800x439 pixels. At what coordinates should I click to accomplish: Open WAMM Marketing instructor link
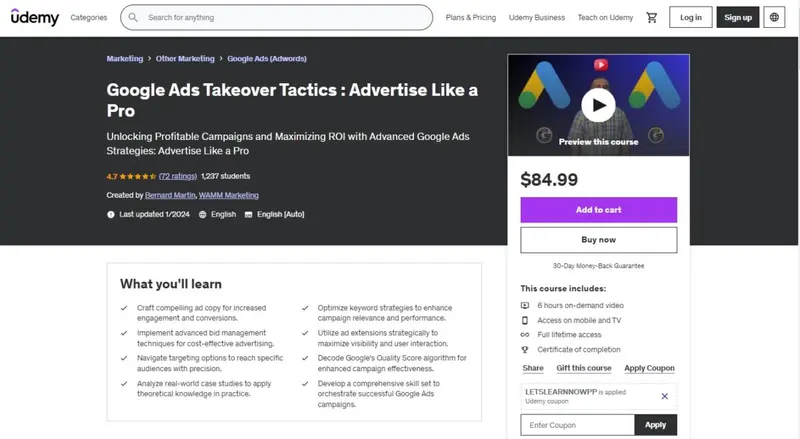point(229,195)
